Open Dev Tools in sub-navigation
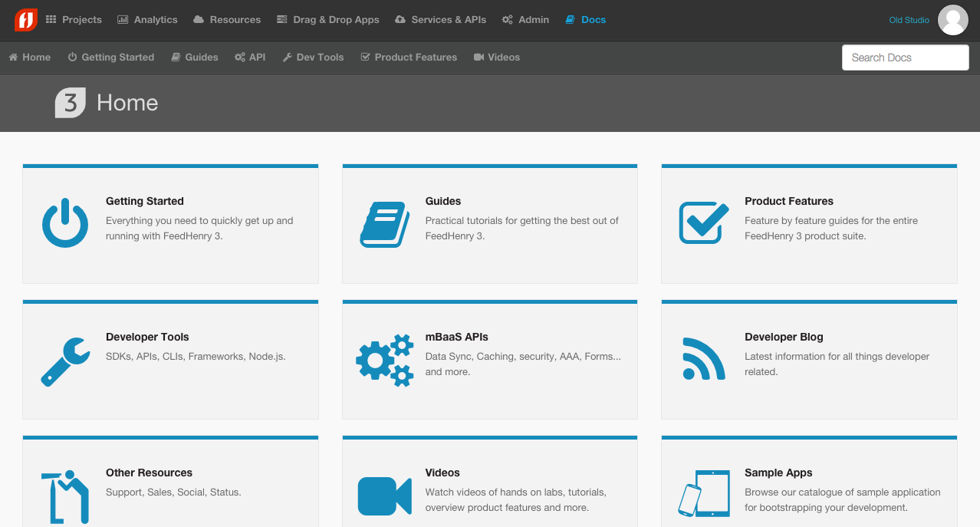 coord(313,58)
